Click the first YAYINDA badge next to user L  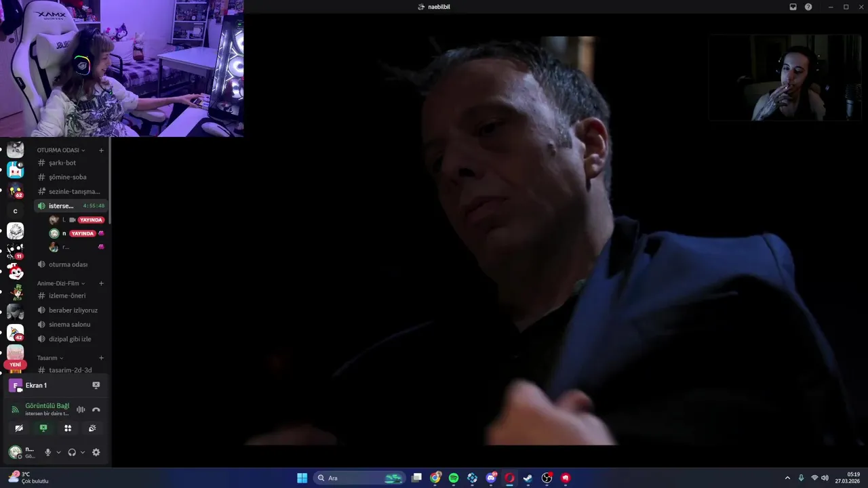pyautogui.click(x=91, y=220)
